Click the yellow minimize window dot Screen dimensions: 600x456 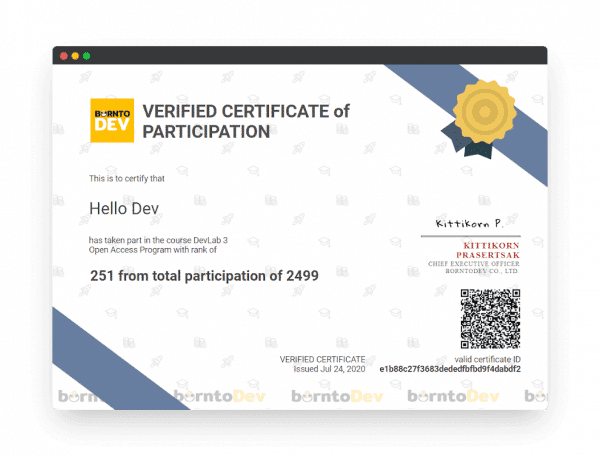[75, 56]
